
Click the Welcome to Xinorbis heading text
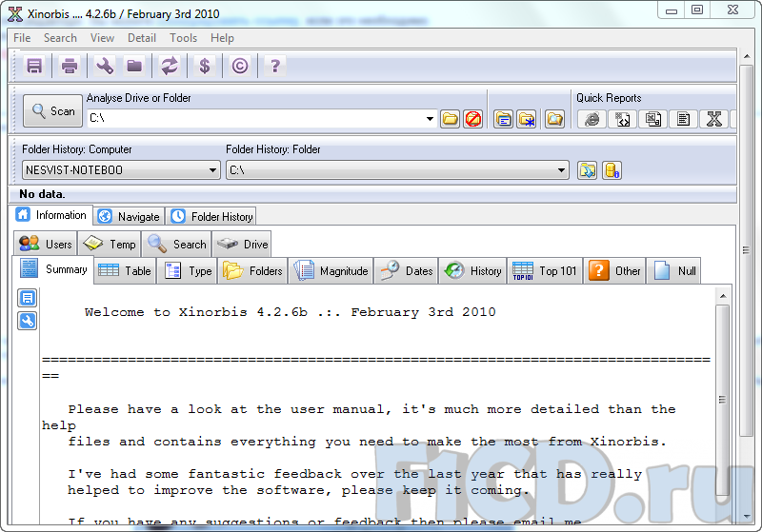pos(291,312)
